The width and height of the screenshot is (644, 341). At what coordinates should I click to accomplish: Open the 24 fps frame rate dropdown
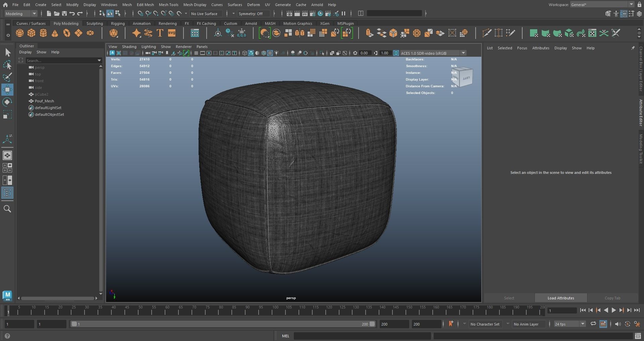[570, 324]
